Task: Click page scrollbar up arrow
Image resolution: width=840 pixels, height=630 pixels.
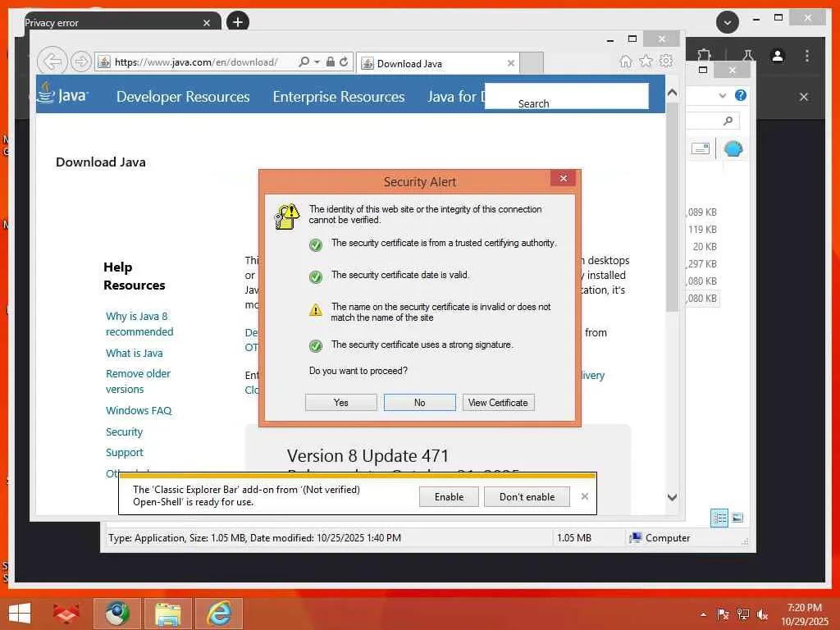Action: point(673,93)
